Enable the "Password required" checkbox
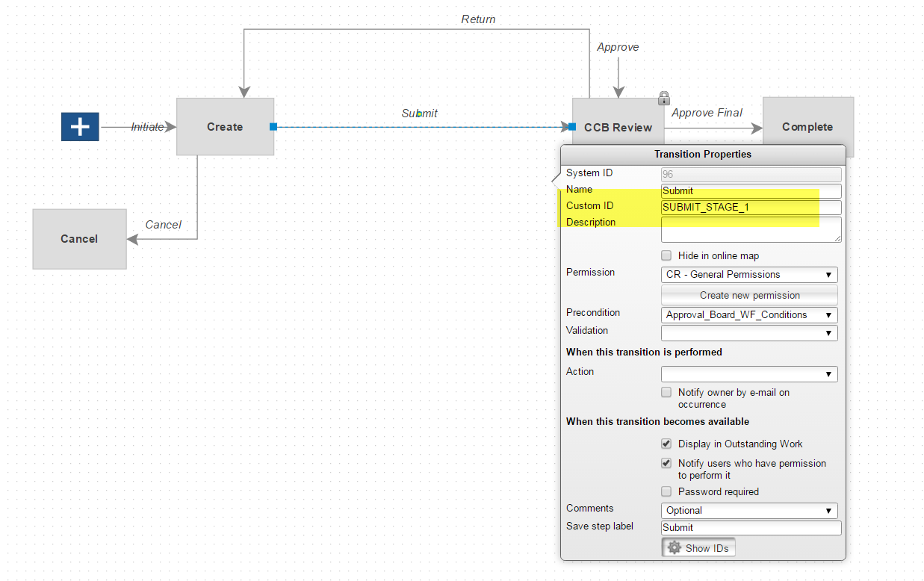 pyautogui.click(x=666, y=491)
